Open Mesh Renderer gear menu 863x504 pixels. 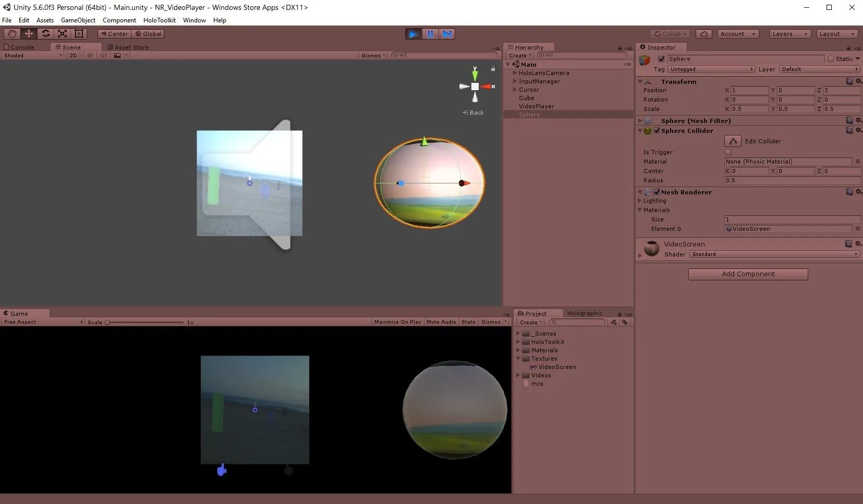[859, 192]
